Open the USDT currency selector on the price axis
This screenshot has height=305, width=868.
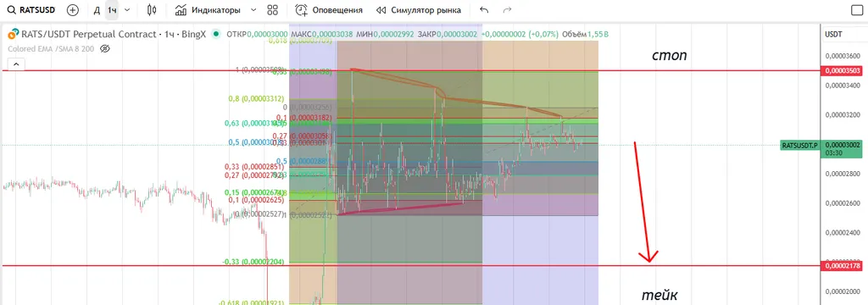click(x=834, y=35)
